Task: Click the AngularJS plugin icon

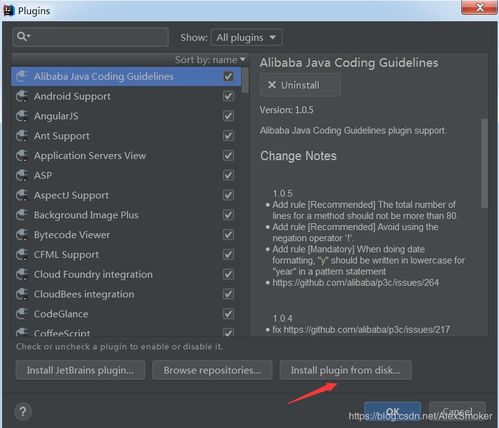Action: coord(22,116)
